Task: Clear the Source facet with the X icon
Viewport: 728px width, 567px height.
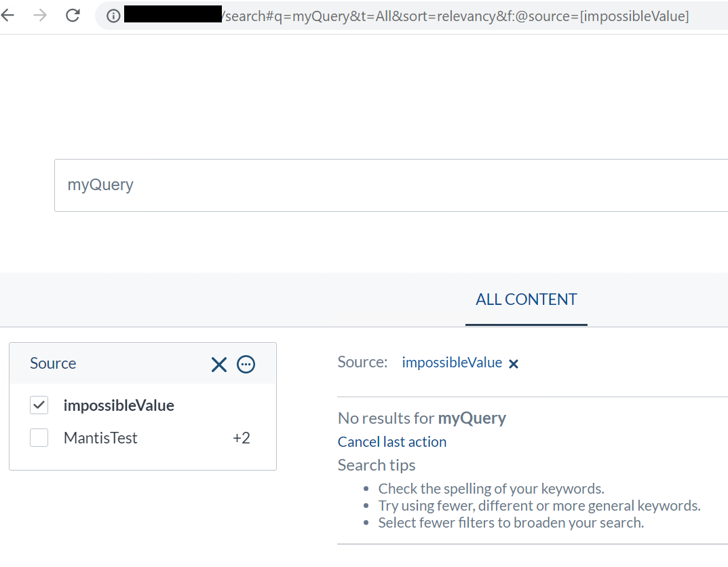Action: 219,365
